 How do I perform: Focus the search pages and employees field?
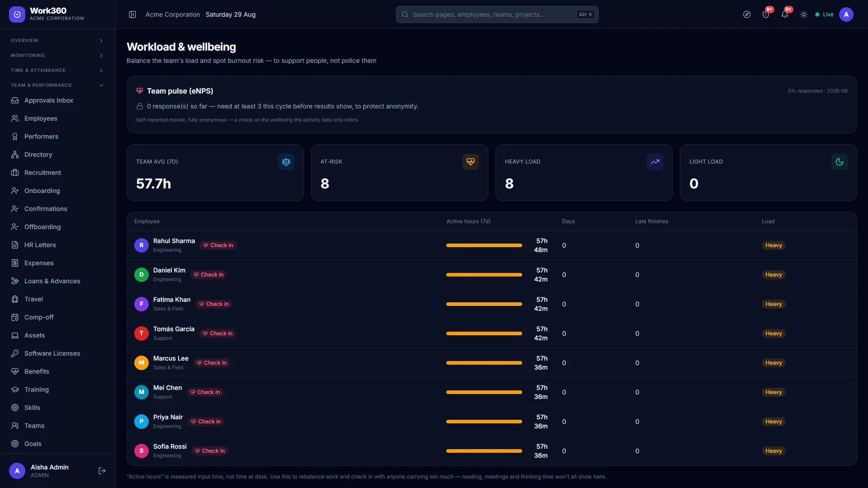(497, 14)
